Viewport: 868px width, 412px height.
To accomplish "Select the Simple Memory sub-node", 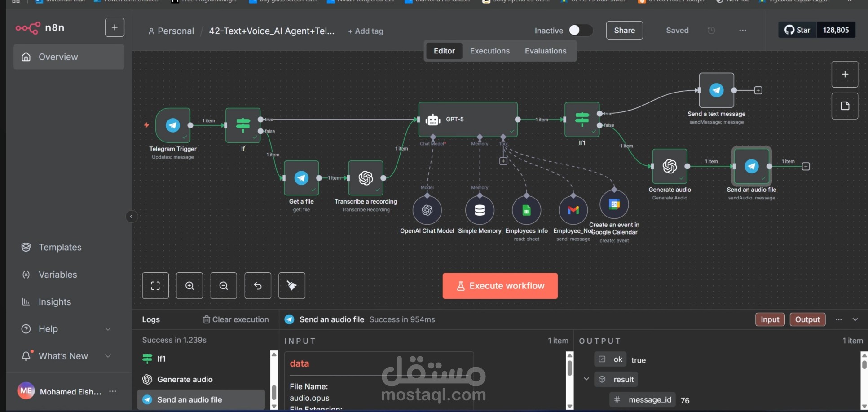I will tap(480, 210).
